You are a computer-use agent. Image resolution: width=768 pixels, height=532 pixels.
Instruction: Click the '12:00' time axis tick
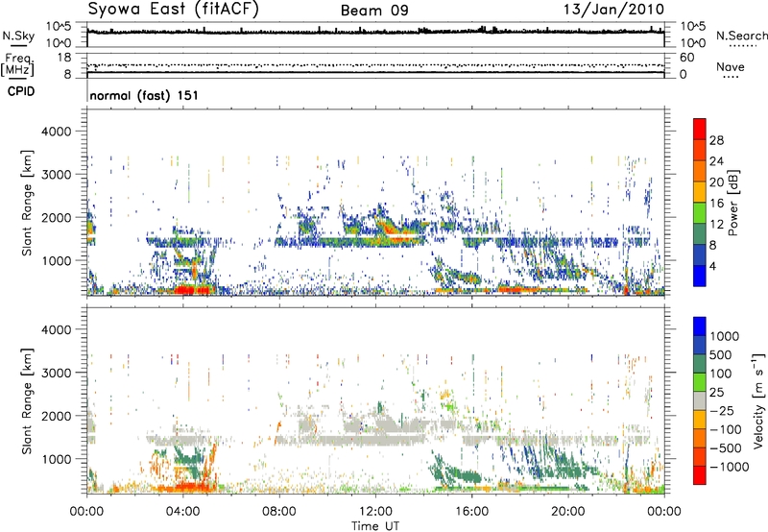coord(375,512)
